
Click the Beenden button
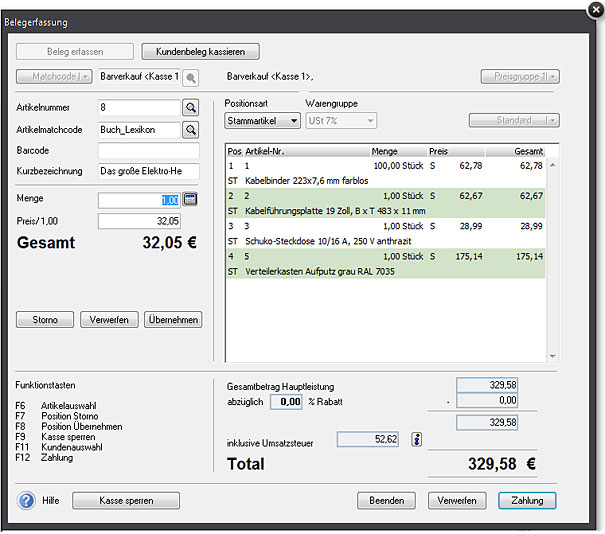[386, 500]
